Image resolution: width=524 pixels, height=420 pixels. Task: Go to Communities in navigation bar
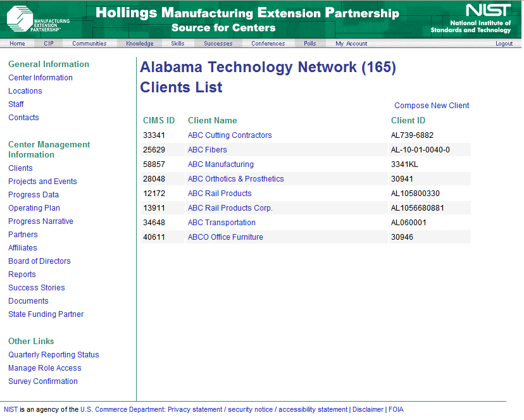tap(89, 44)
